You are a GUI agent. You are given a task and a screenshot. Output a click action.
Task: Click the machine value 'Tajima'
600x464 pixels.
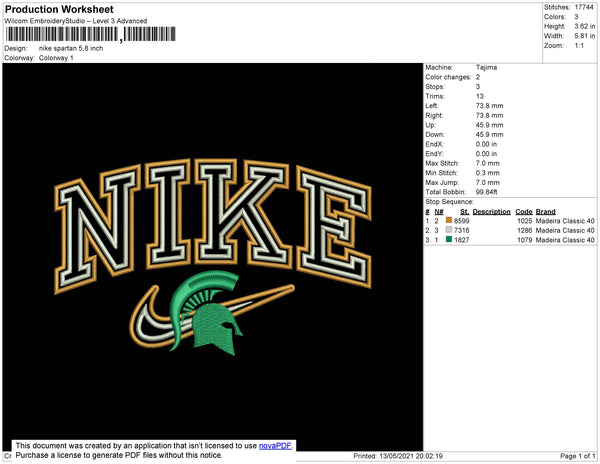pyautogui.click(x=486, y=67)
